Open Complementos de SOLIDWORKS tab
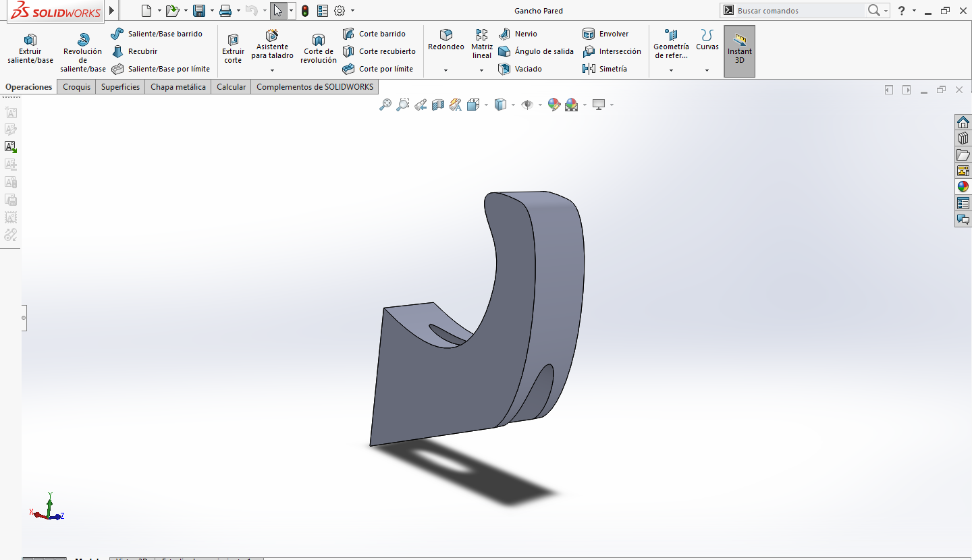The image size is (972, 560). tap(315, 87)
